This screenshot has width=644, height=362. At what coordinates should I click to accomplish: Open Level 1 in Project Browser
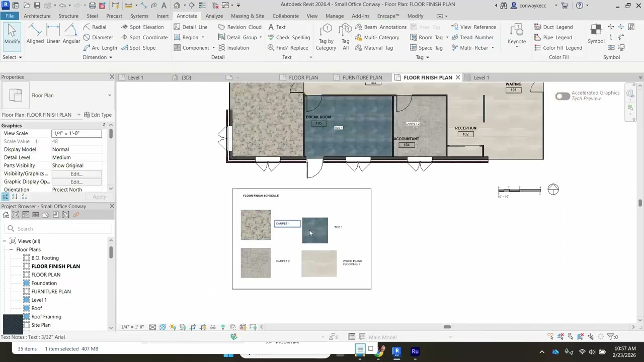[39, 300]
